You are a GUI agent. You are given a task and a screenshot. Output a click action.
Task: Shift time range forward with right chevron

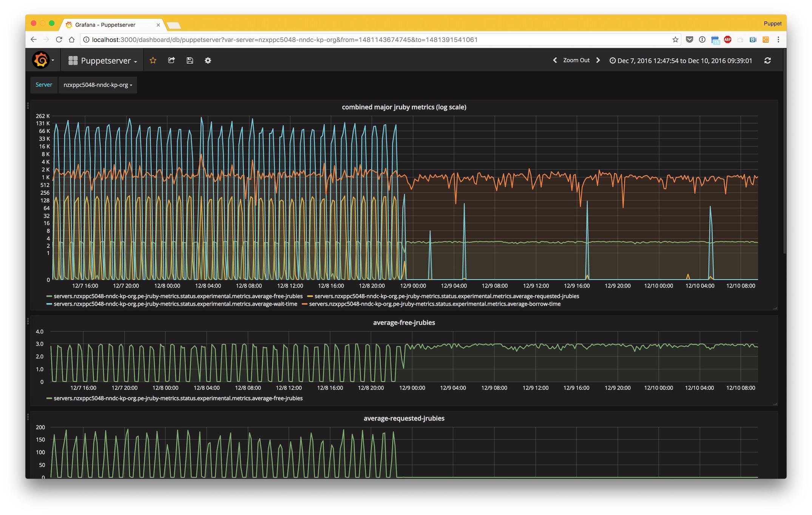click(598, 60)
